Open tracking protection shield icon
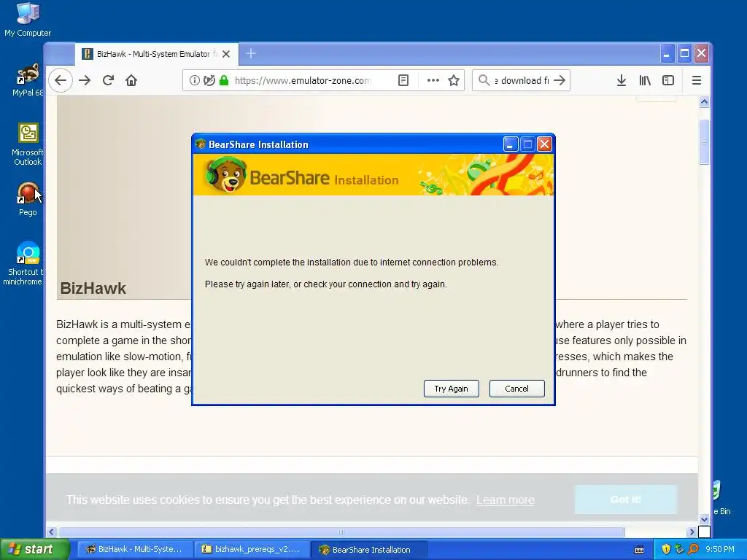747x560 pixels. pos(209,80)
